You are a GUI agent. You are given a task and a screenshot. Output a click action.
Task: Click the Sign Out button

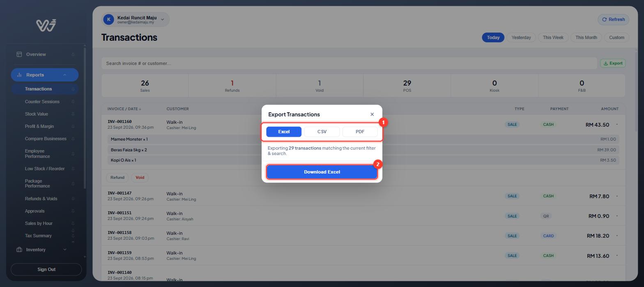tap(46, 269)
